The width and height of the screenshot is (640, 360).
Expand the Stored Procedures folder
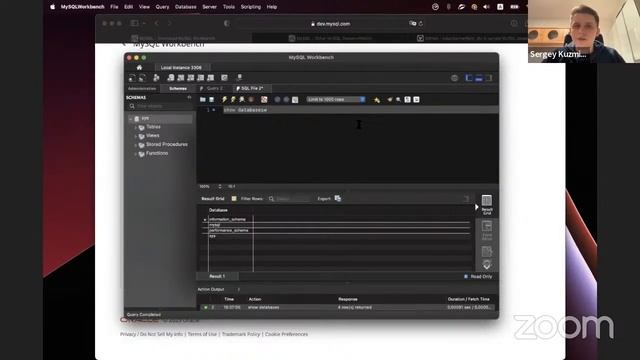pos(136,145)
